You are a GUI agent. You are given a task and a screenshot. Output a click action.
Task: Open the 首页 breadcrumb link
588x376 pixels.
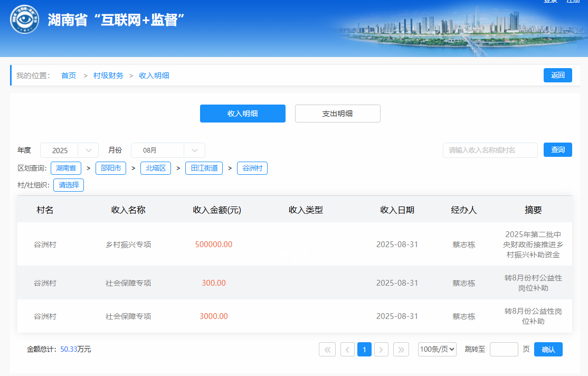(69, 76)
